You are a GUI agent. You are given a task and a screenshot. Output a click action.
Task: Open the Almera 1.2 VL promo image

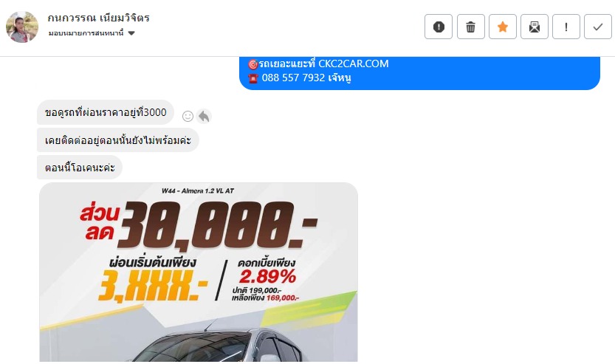199,272
